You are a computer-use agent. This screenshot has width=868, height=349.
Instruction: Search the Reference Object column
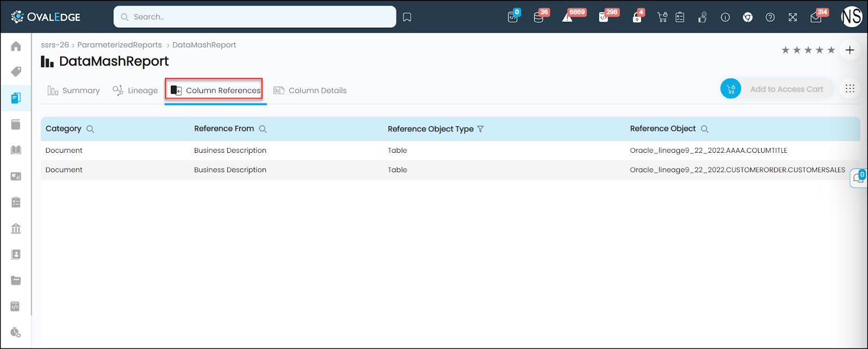[705, 129]
